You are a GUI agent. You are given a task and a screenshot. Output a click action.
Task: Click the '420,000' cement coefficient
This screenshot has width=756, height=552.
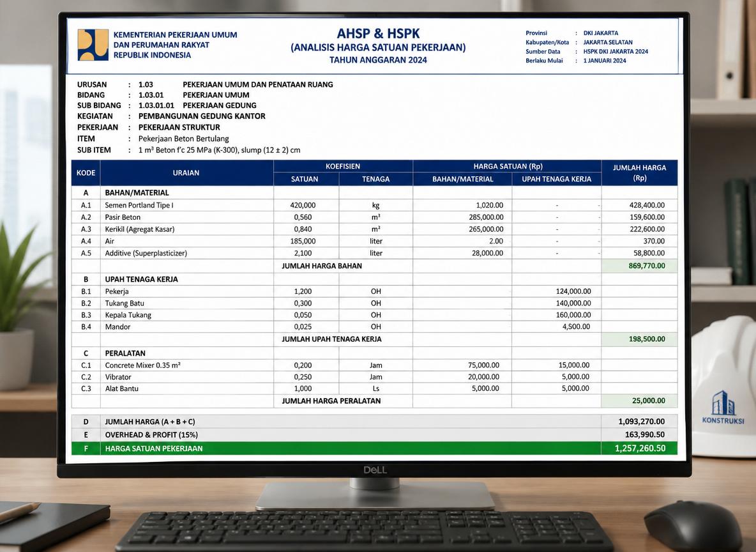click(x=303, y=205)
